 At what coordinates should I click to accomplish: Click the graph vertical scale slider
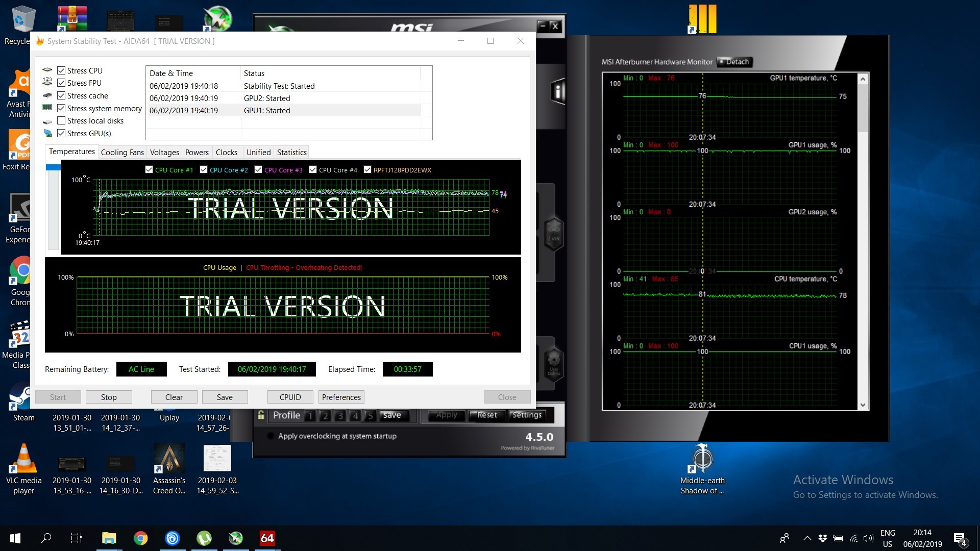(x=53, y=167)
